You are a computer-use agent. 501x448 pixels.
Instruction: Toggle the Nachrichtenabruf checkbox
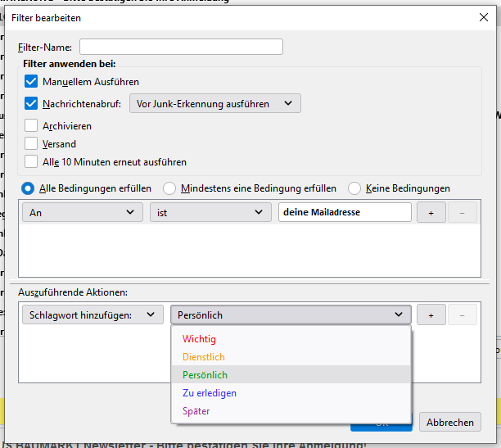pyautogui.click(x=31, y=104)
